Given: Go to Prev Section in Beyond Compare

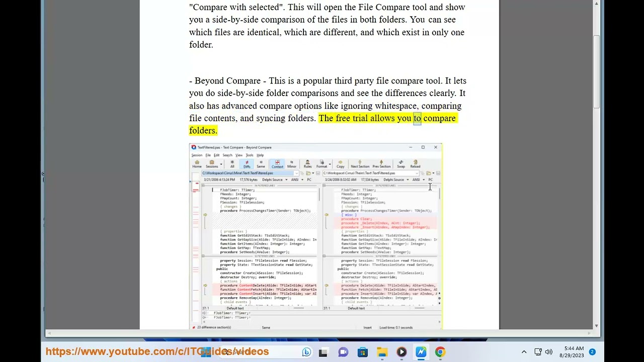Looking at the screenshot, I should [x=381, y=164].
